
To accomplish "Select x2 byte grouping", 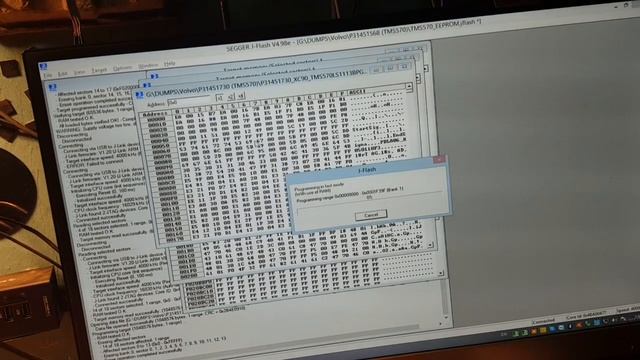I will pyautogui.click(x=230, y=97).
